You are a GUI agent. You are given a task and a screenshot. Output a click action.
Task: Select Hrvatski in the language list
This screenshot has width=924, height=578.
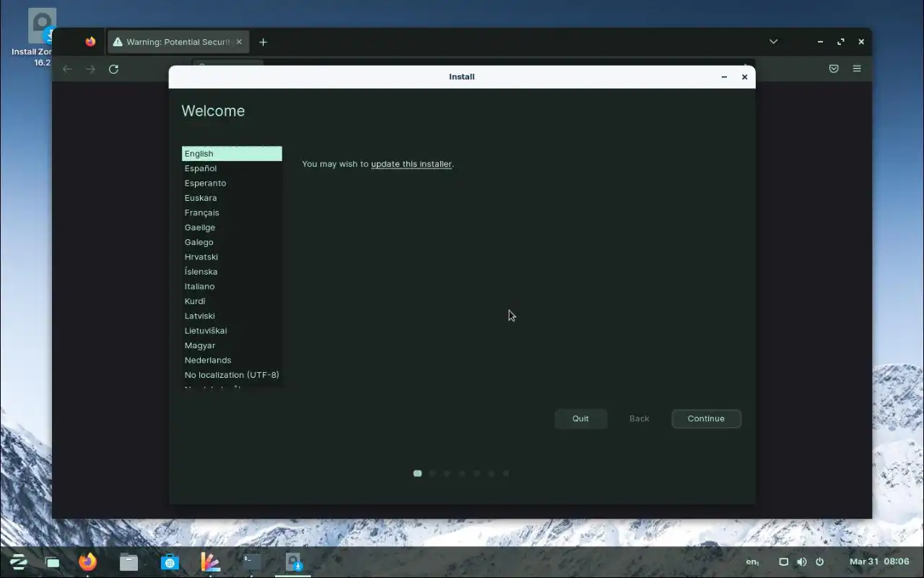(232, 257)
